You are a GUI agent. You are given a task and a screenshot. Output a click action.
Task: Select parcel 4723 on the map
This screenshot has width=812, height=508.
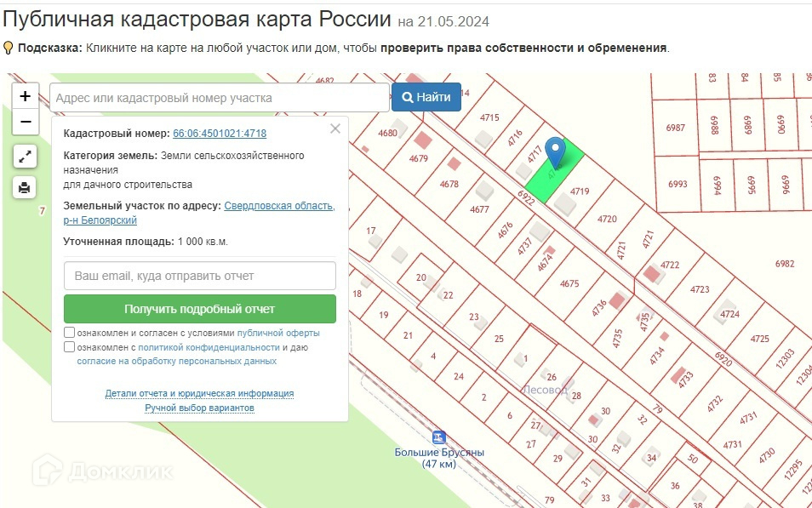700,289
